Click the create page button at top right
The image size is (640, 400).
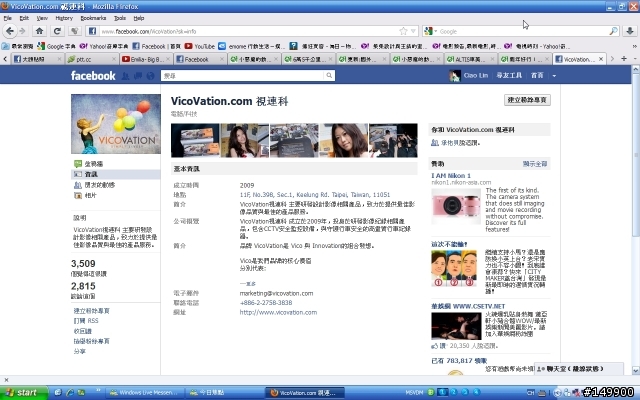click(x=527, y=100)
